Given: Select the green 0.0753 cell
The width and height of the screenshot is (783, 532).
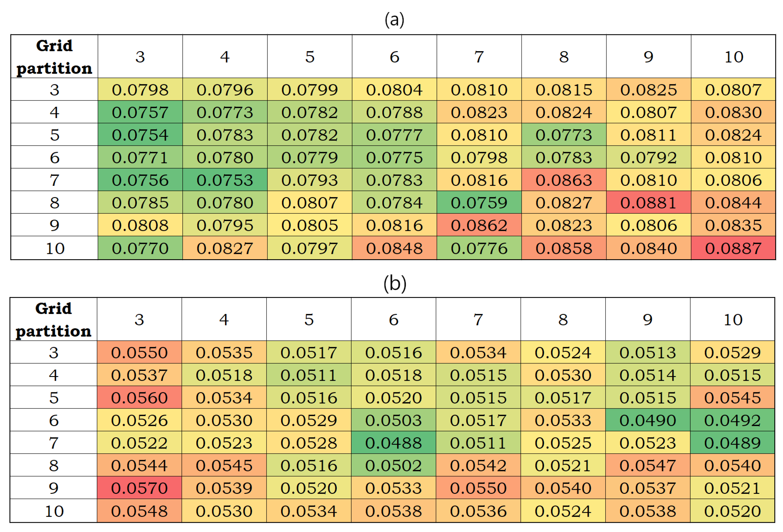Looking at the screenshot, I should click(x=225, y=180).
